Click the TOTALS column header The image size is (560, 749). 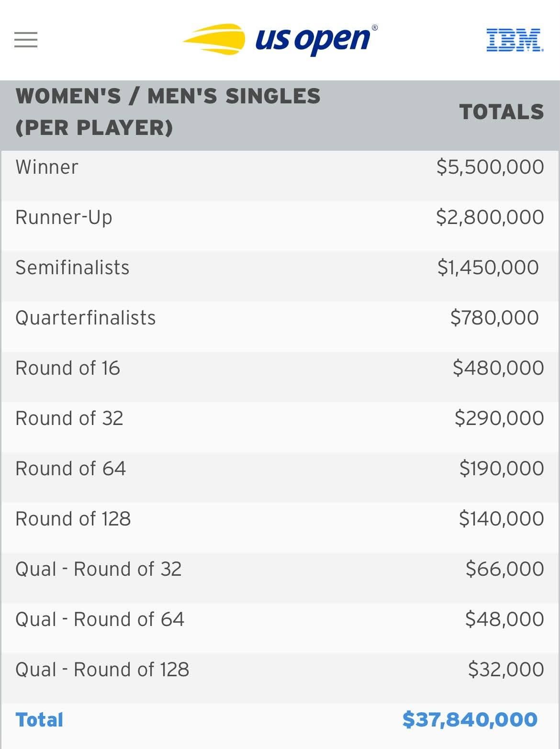[x=502, y=112]
